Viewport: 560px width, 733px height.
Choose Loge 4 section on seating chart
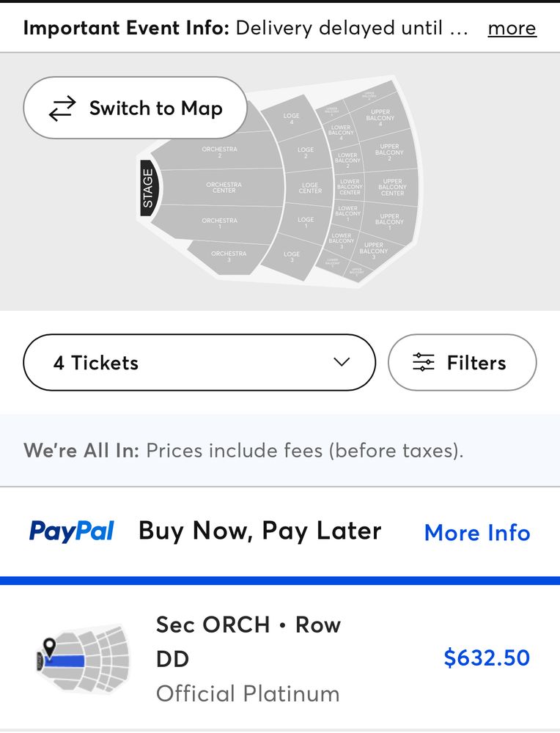click(291, 118)
